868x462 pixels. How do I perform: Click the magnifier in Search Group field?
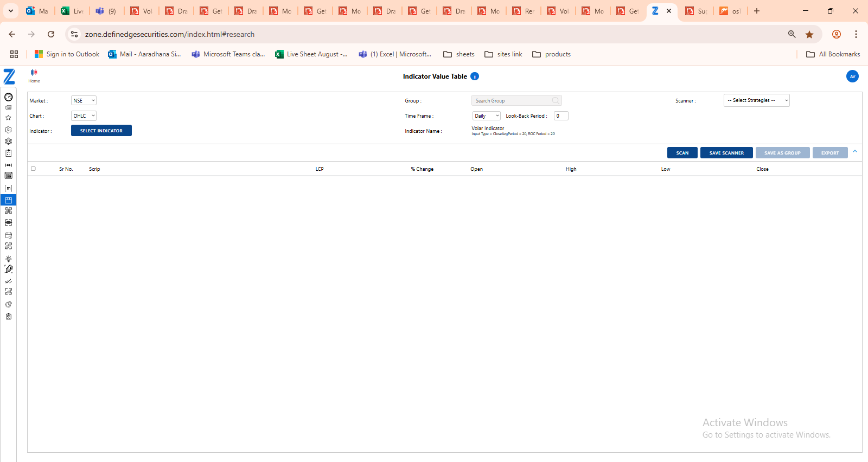556,100
